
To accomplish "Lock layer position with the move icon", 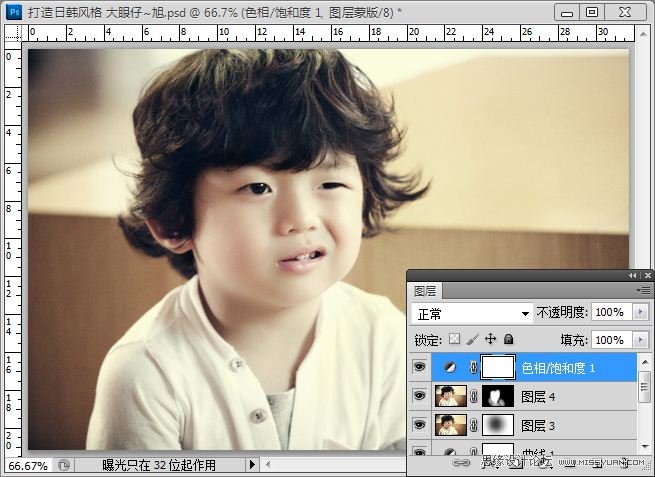I will pos(490,339).
